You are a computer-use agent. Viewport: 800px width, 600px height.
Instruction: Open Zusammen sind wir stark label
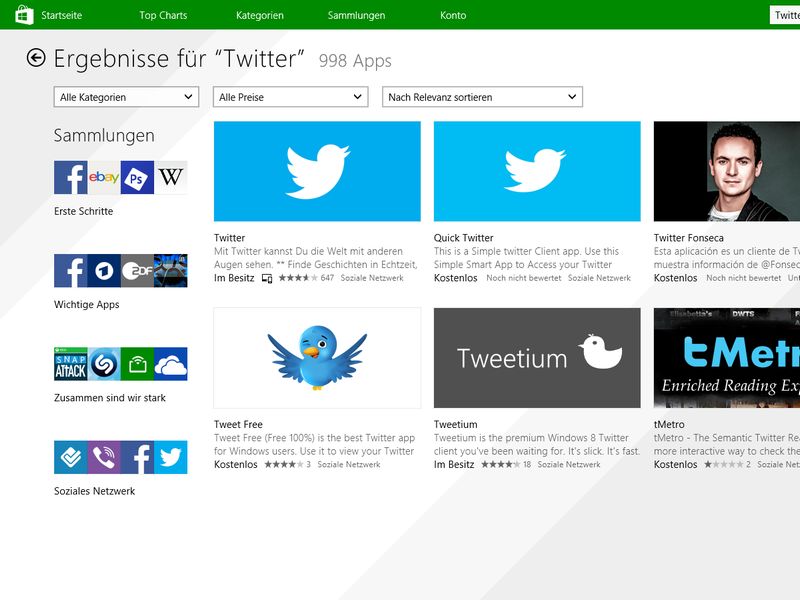[x=110, y=398]
